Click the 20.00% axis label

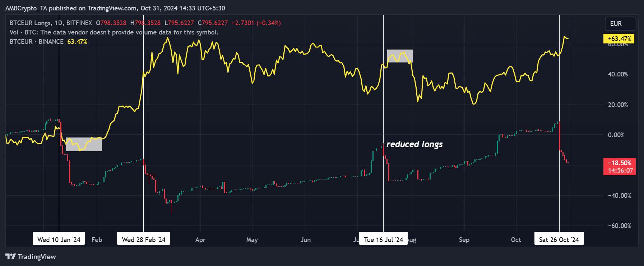pos(618,105)
